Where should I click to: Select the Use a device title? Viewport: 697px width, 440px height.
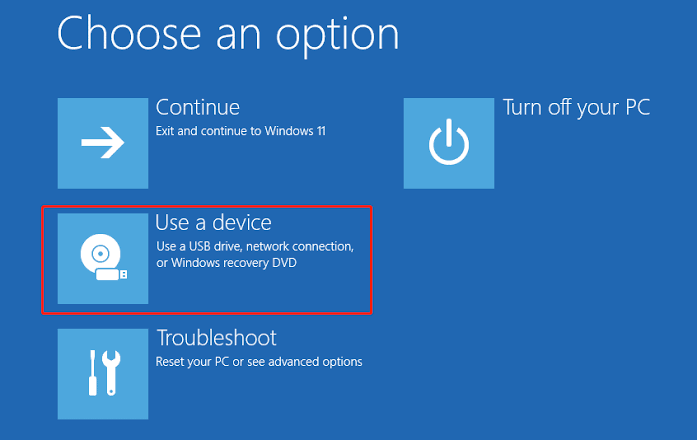click(x=213, y=222)
